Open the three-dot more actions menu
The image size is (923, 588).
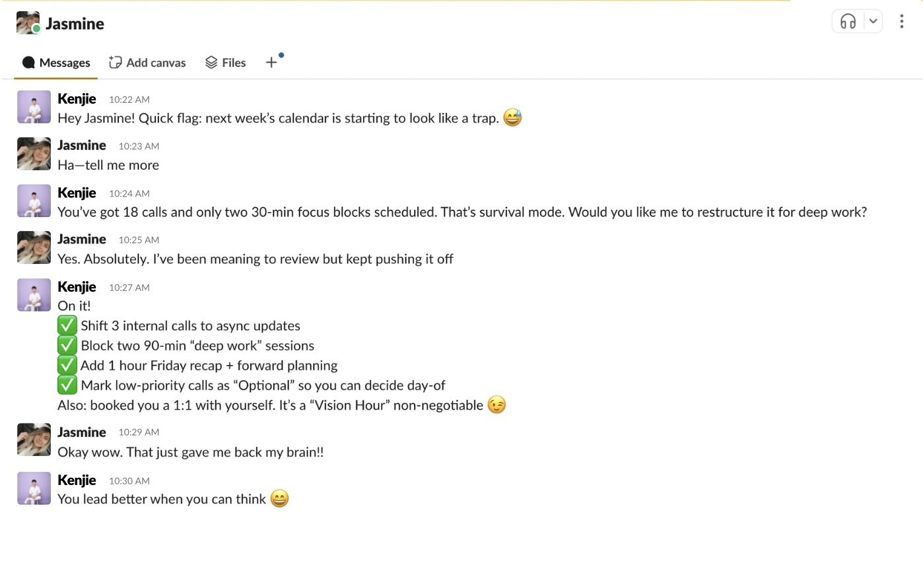901,22
